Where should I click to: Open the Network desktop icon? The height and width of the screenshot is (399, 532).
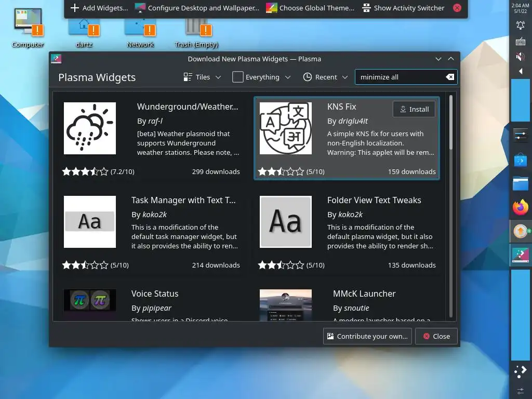[140, 32]
